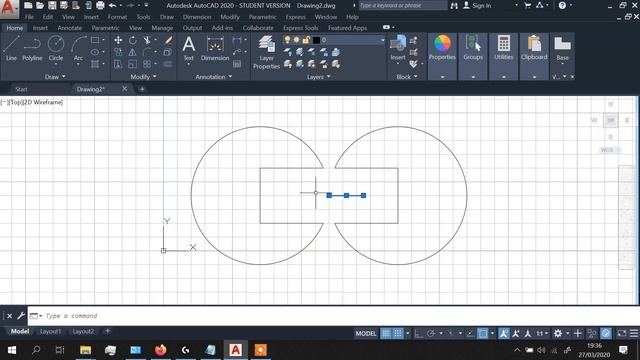Expand the Draw panel
This screenshot has width=640, height=360.
pos(55,76)
